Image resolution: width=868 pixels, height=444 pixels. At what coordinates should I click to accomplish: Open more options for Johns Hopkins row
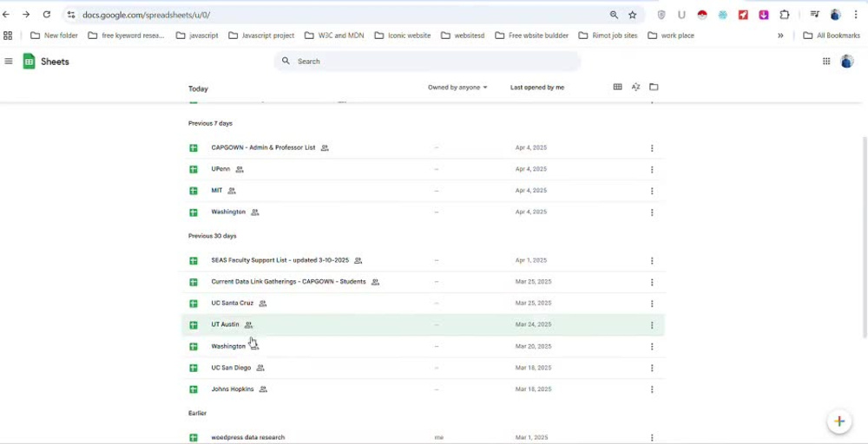(x=652, y=389)
